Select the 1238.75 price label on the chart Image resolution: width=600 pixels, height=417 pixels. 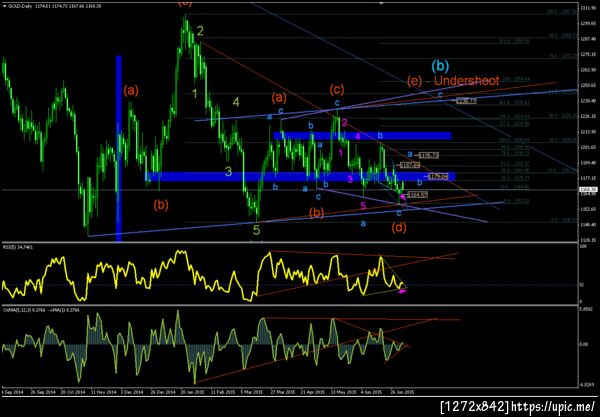[x=466, y=101]
